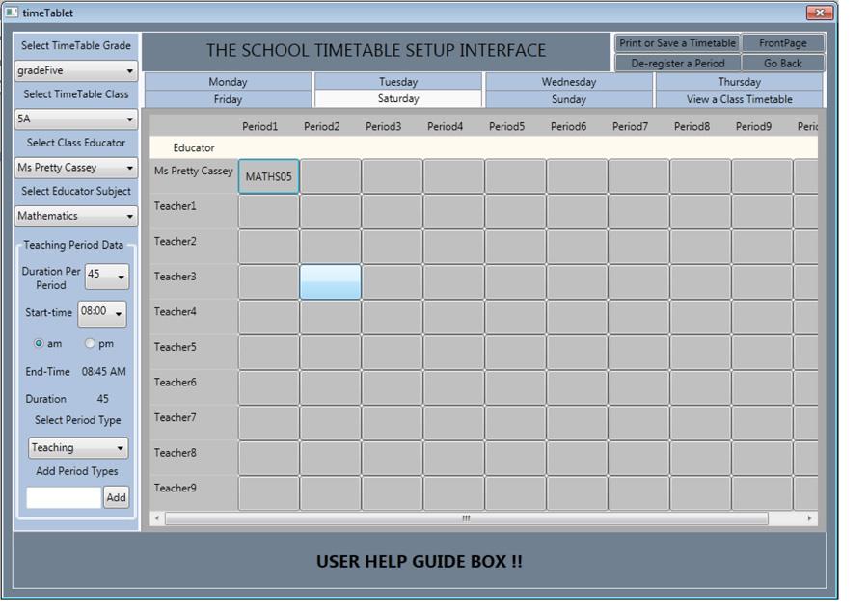Open the Select Period Type dropdown
The height and width of the screenshot is (610, 868).
point(77,446)
